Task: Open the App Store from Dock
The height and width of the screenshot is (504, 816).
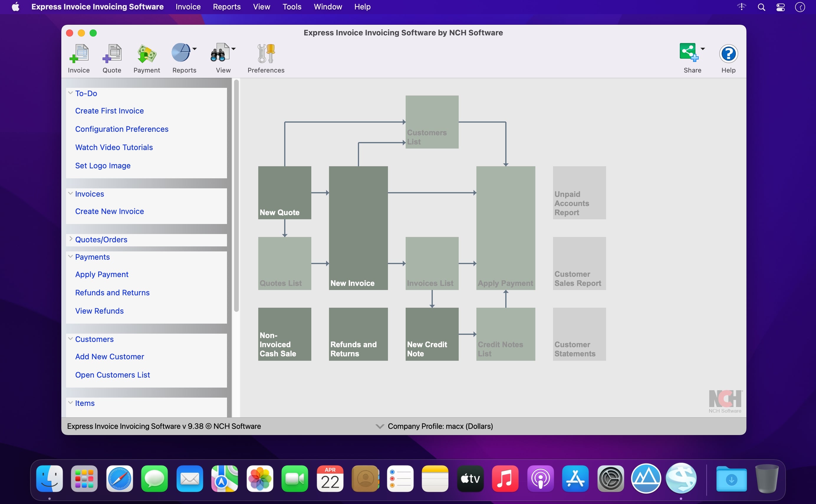Action: [576, 479]
